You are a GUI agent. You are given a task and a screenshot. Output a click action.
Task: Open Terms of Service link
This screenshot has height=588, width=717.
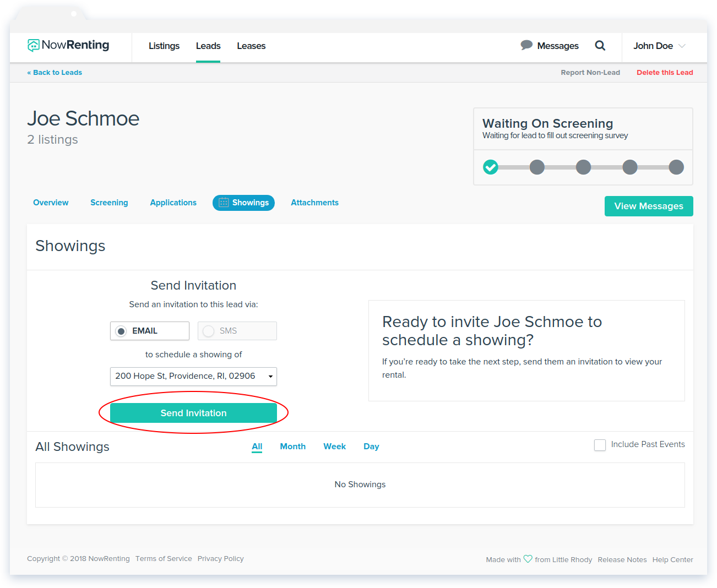[164, 558]
